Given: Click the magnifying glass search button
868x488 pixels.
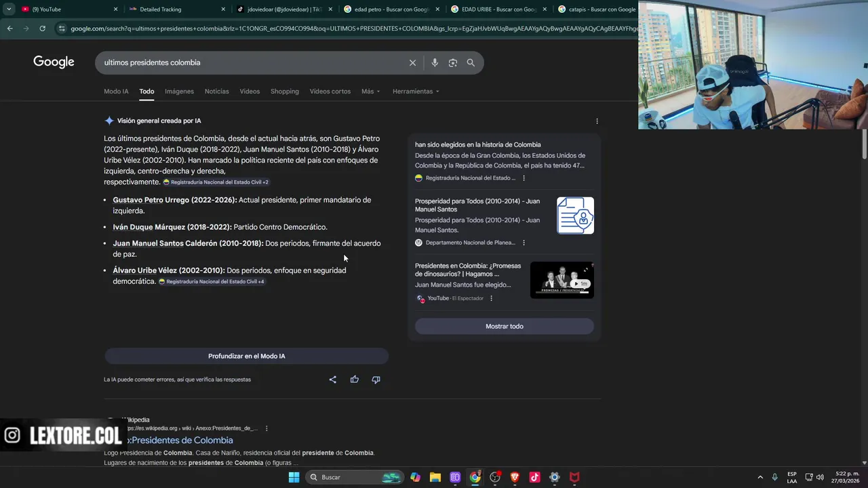Looking at the screenshot, I should point(471,62).
